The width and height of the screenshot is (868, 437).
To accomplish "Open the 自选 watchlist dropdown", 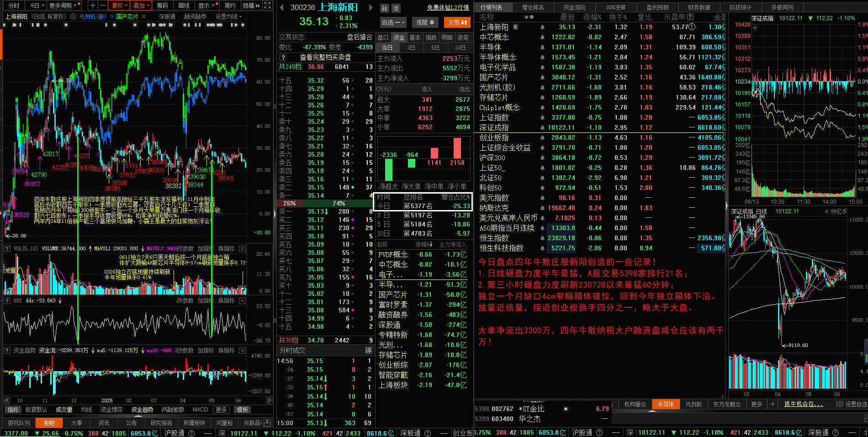I will click(x=393, y=22).
